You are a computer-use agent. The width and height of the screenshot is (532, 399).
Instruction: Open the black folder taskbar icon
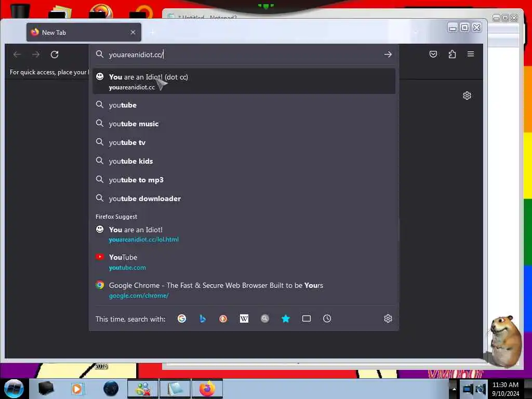(46, 389)
